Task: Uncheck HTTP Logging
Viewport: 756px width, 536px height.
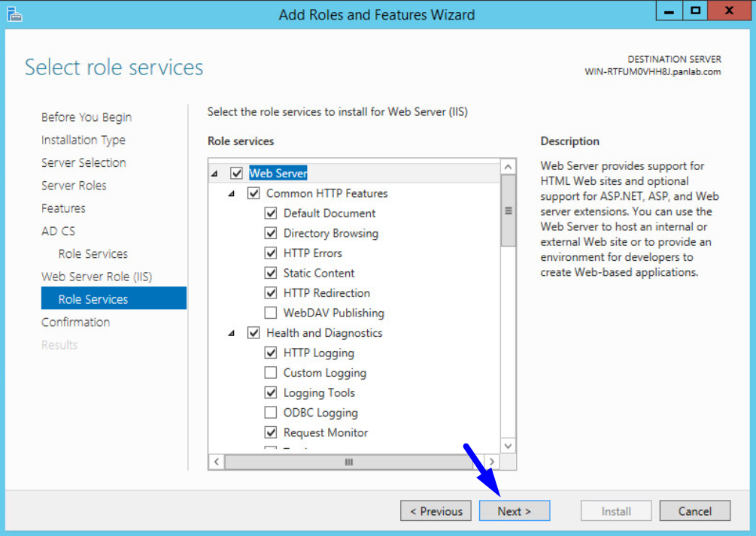Action: coord(271,352)
